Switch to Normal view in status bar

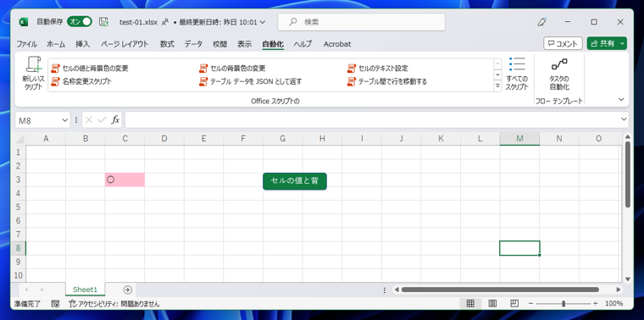click(470, 304)
